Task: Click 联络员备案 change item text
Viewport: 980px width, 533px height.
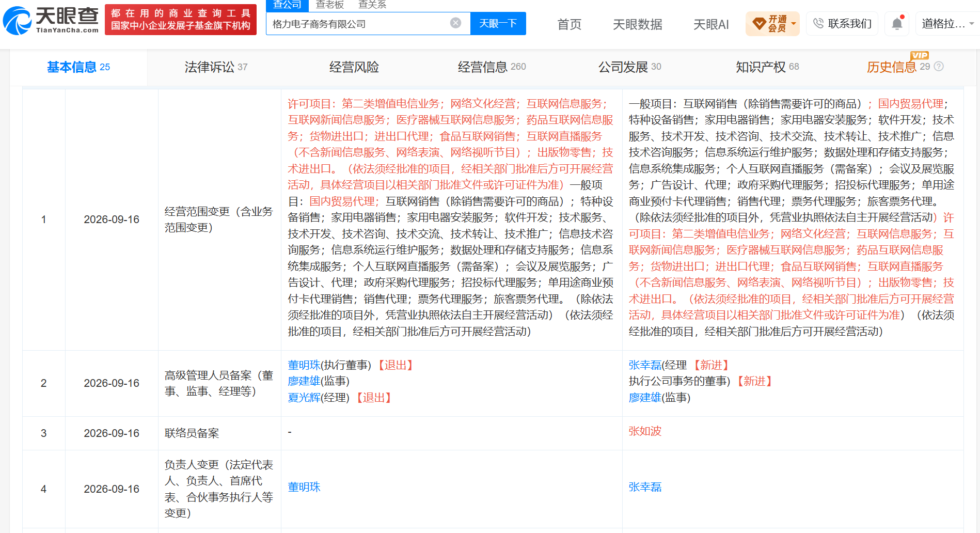Action: pos(192,433)
